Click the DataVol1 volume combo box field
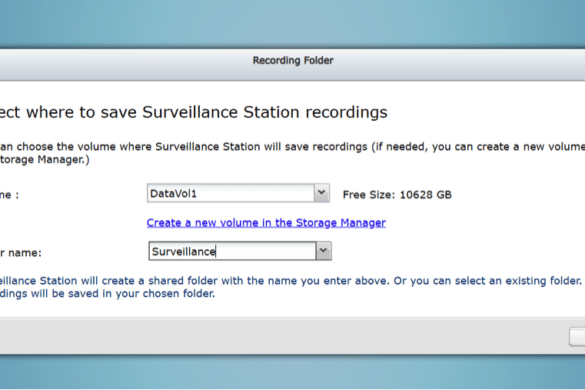Viewport: 585px width, 390px height. click(238, 193)
